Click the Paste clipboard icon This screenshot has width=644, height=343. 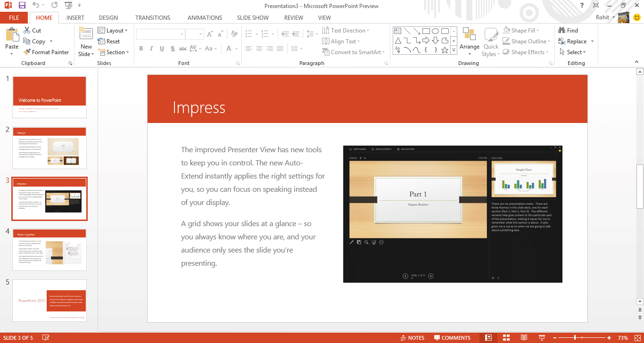point(12,35)
